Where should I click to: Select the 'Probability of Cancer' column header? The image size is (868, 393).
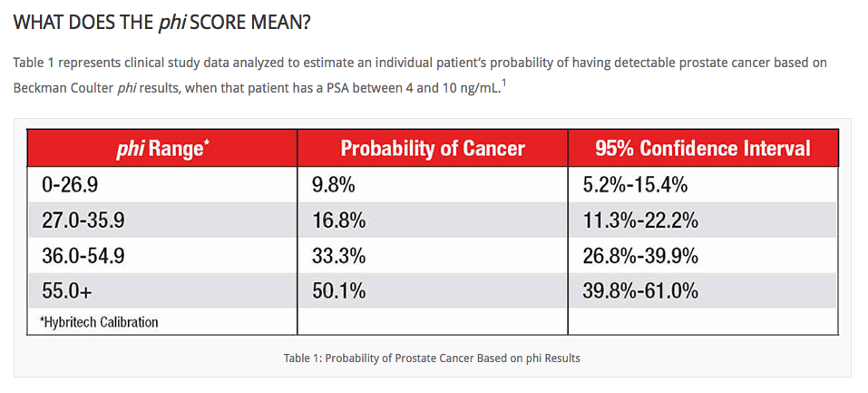(x=433, y=148)
